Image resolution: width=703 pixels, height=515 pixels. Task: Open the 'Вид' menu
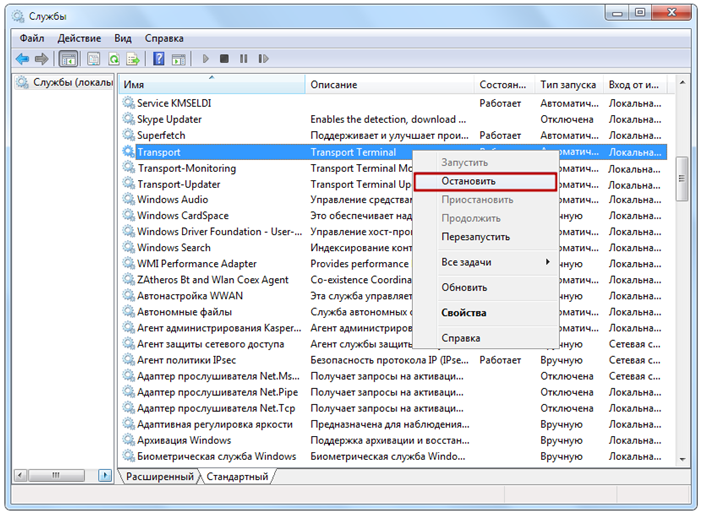coord(122,38)
